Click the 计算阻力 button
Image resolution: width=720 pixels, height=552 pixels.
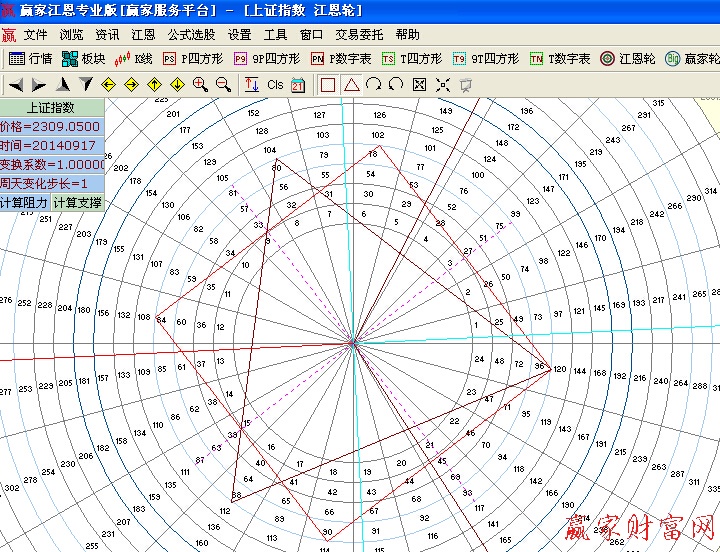click(25, 202)
